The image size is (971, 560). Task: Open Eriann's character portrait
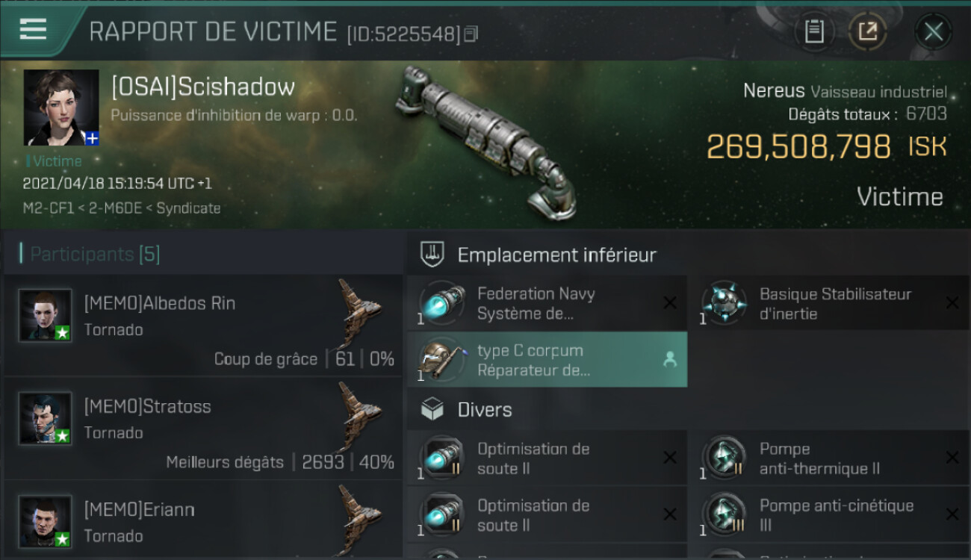tap(46, 521)
